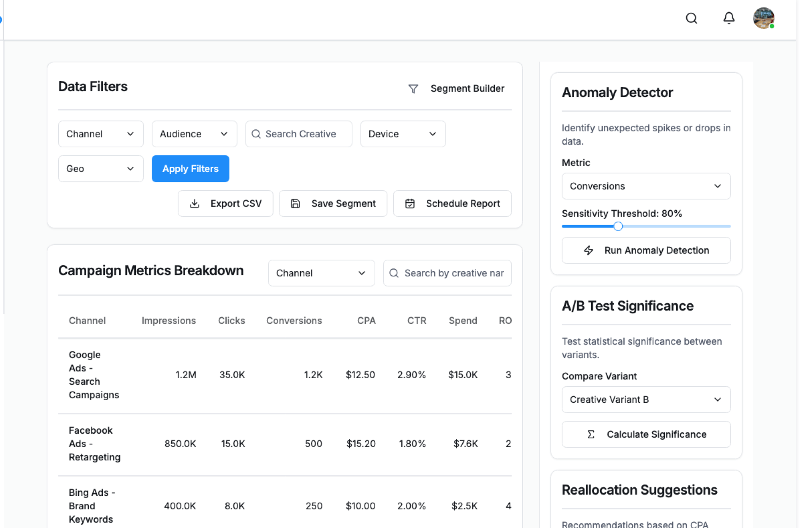Expand the Audience filter dropdown

point(194,134)
